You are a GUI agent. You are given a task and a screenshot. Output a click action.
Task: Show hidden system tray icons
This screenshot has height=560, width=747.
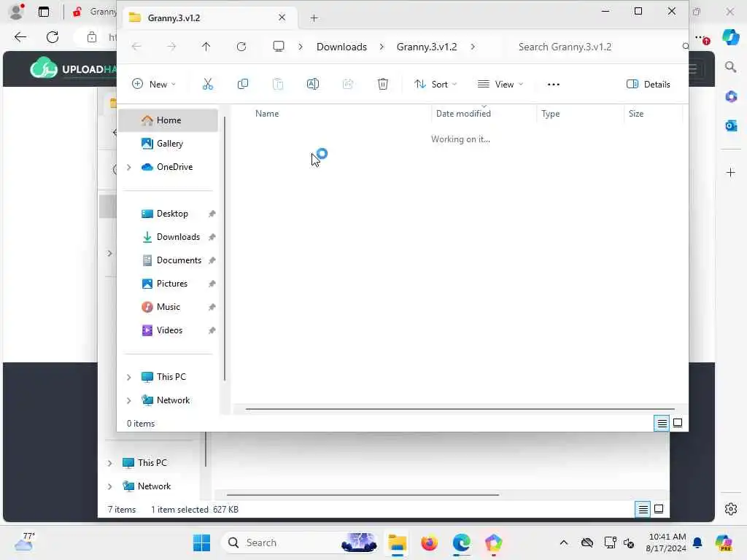point(564,542)
